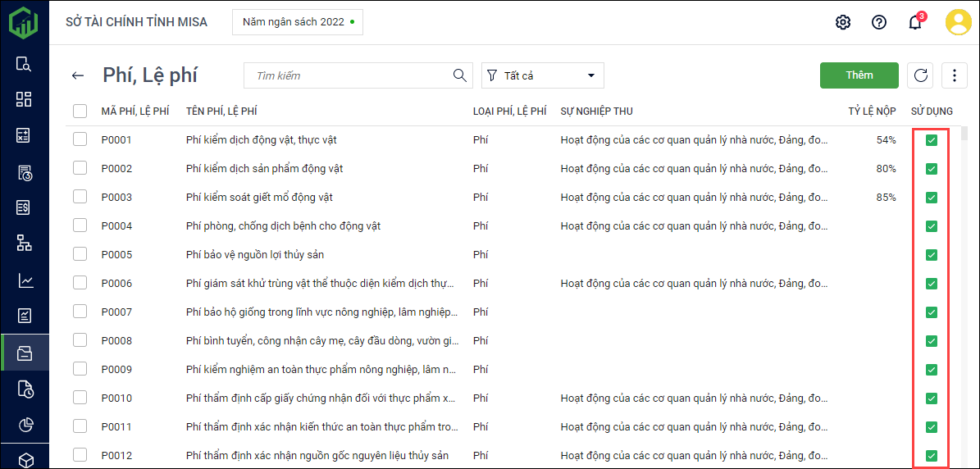This screenshot has height=469, width=980.
Task: View notifications via the bell icon
Action: pos(915,22)
